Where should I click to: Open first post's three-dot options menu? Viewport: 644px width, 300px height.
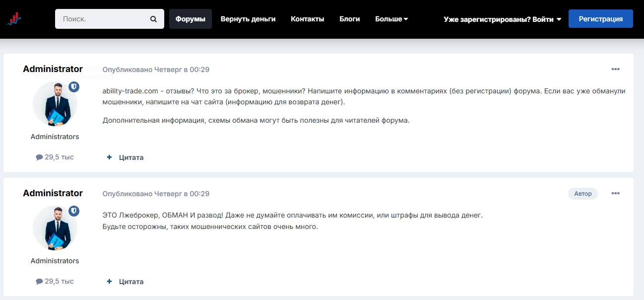click(615, 69)
